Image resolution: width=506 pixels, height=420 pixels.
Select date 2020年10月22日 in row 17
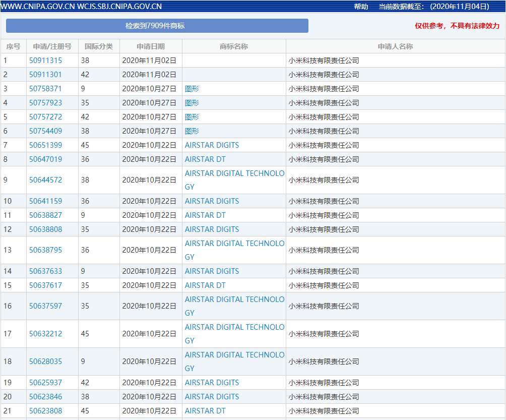pyautogui.click(x=149, y=334)
